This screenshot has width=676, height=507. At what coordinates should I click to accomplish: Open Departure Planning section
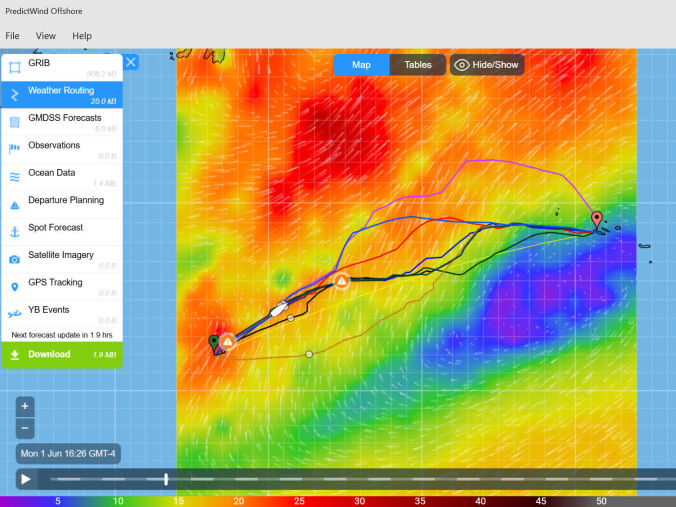click(62, 204)
